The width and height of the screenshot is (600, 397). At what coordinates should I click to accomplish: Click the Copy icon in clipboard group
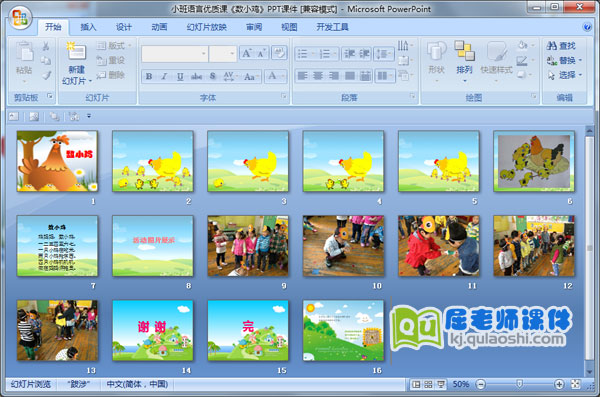[46, 60]
